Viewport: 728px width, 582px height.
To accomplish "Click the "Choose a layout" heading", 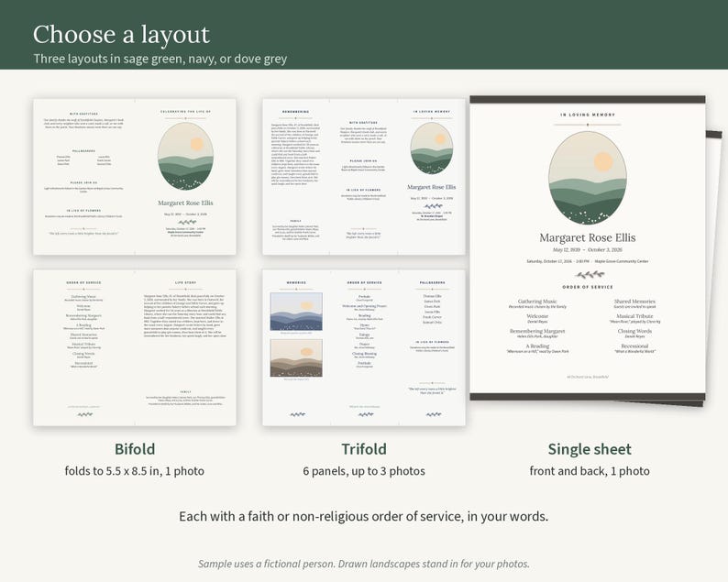I will point(121,35).
